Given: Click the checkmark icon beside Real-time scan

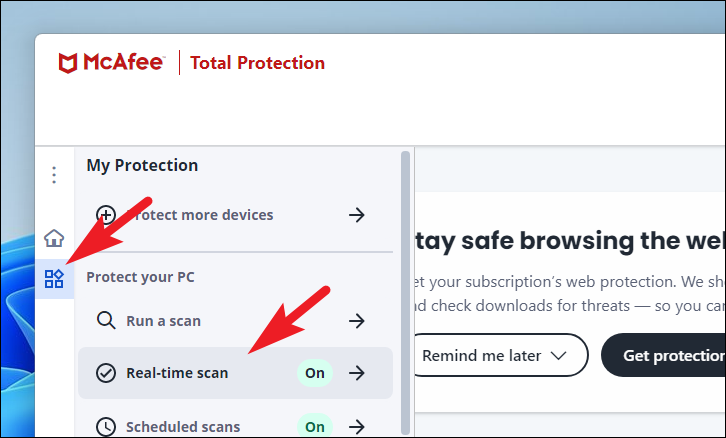Looking at the screenshot, I should [x=106, y=373].
